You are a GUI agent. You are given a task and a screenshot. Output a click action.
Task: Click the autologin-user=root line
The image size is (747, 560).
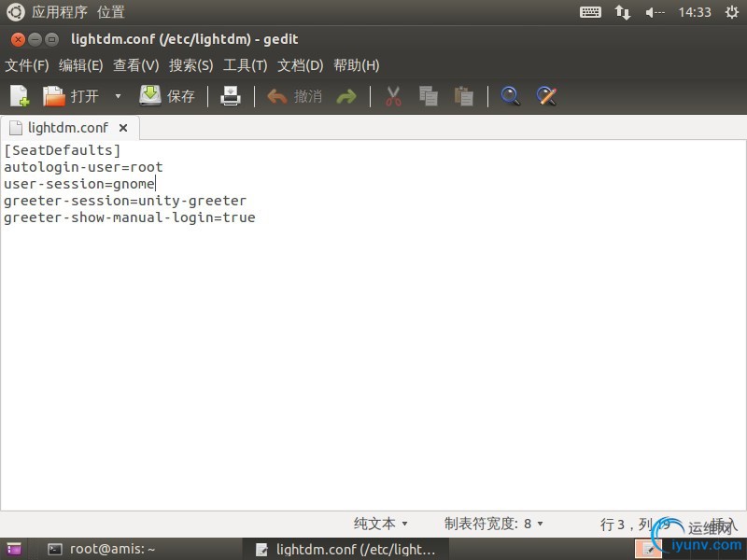tap(83, 167)
